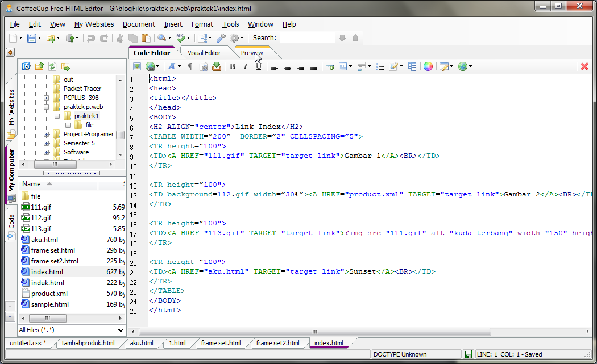Screen dimensions: 597x364
Task: Open the Format menu
Action: pos(202,24)
